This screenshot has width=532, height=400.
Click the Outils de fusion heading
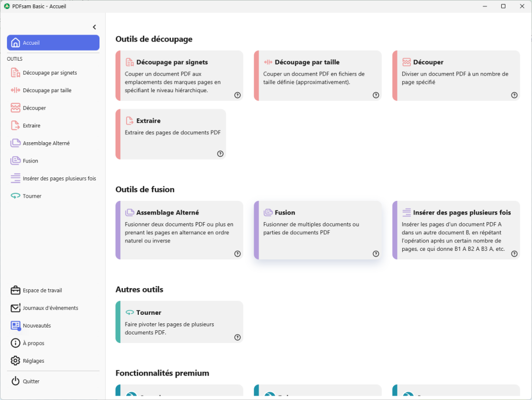tap(145, 190)
